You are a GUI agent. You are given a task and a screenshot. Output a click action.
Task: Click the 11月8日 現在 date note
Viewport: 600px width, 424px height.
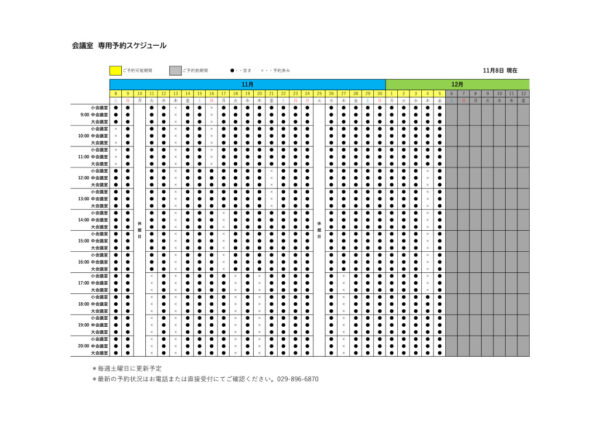(500, 70)
